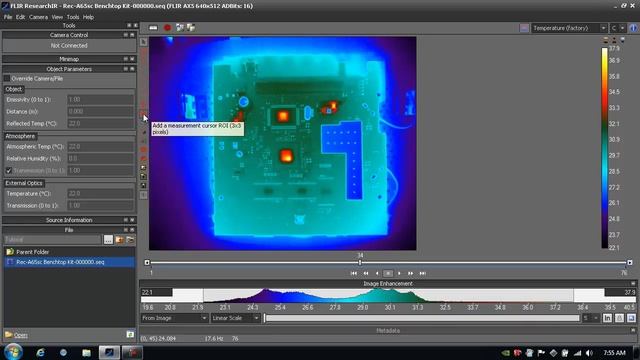Pin the Object Parameters panel

click(x=126, y=69)
